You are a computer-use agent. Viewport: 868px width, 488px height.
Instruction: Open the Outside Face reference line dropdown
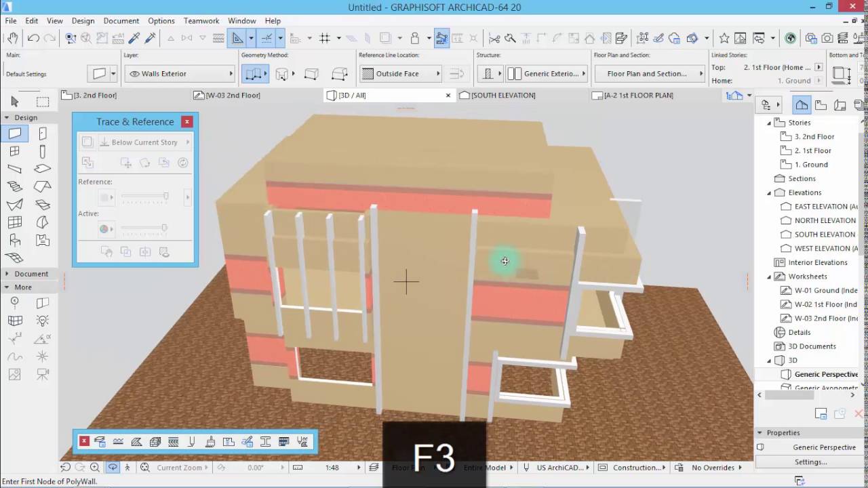click(400, 73)
